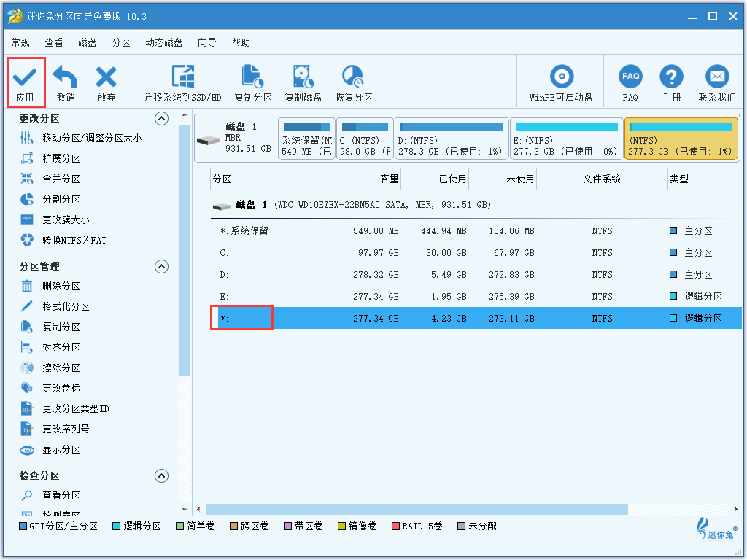Click the partition list scroll left arrow
This screenshot has height=560, width=747.
tap(198, 510)
